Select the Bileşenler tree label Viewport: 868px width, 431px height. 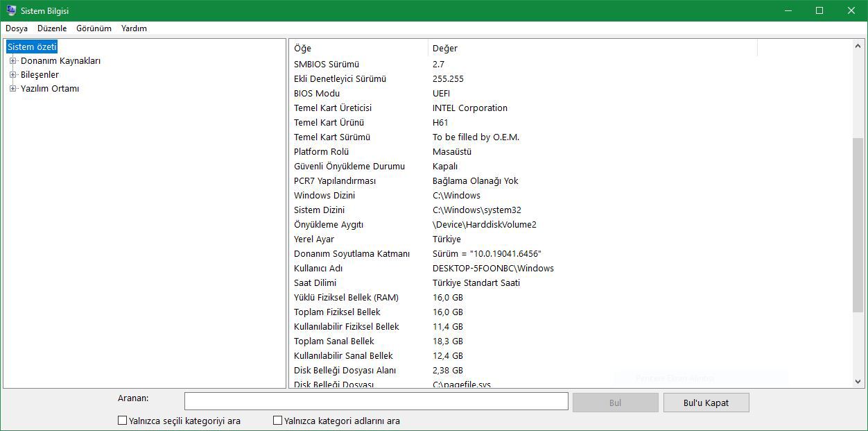[x=40, y=75]
